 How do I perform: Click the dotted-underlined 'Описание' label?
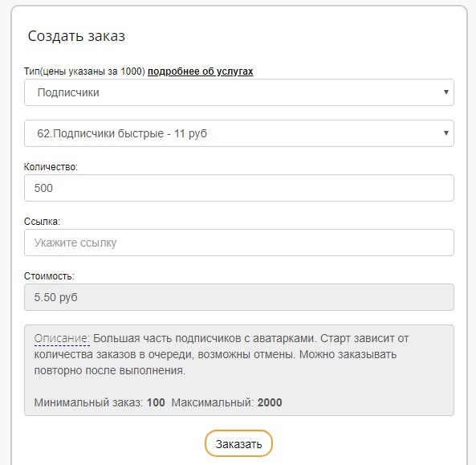(x=62, y=338)
